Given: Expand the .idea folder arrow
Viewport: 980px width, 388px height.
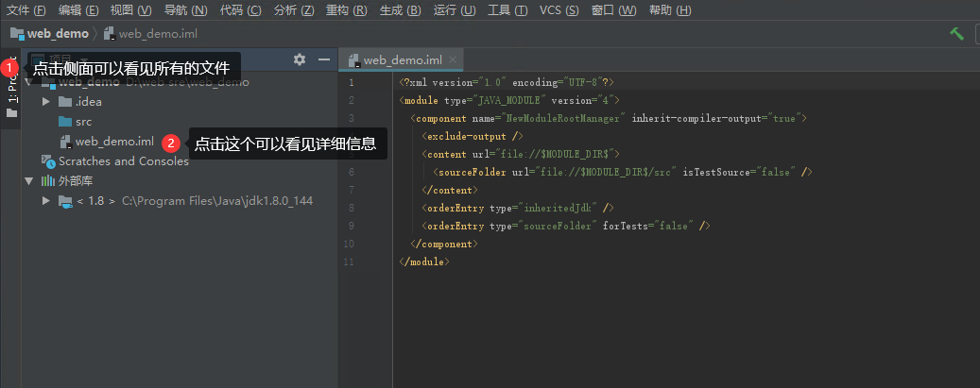Looking at the screenshot, I should pos(45,101).
